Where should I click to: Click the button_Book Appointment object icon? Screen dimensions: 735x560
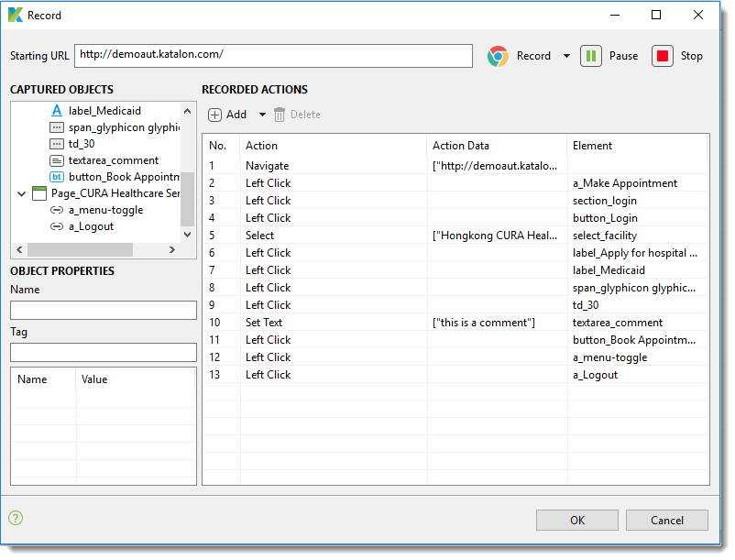(x=57, y=177)
